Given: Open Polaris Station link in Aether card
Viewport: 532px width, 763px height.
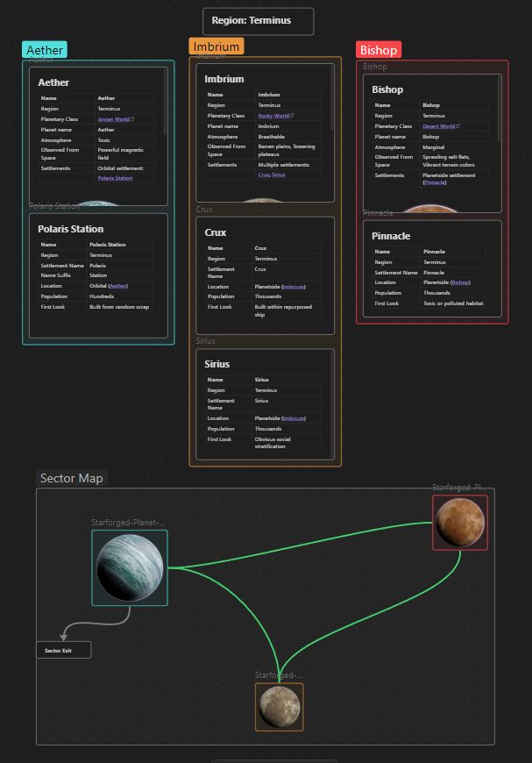Looking at the screenshot, I should pyautogui.click(x=115, y=178).
